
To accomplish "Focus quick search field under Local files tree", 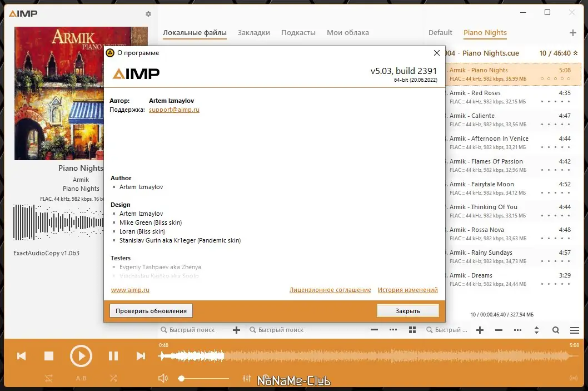I will [x=193, y=330].
